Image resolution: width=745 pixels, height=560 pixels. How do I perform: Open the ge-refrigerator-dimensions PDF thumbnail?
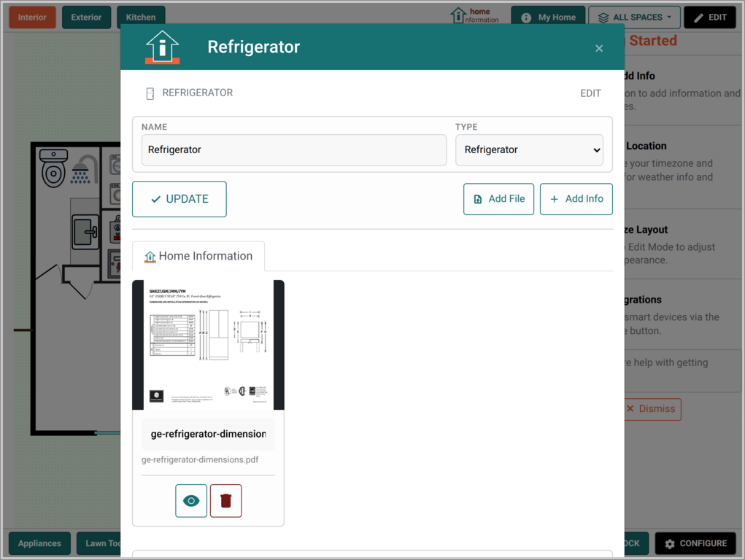(208, 345)
